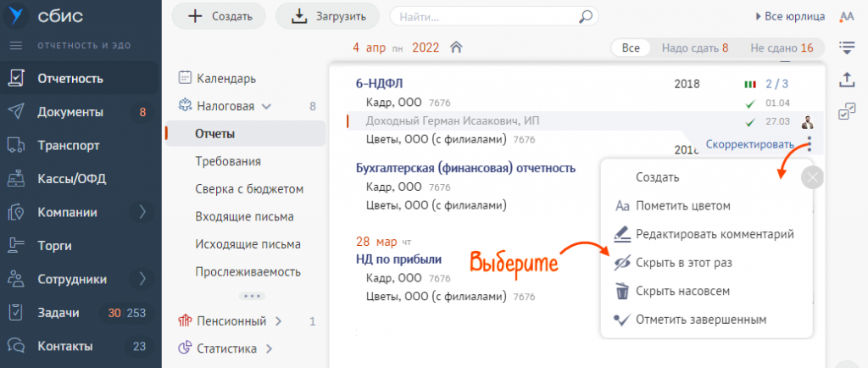The image size is (868, 368).
Task: Switch to the Надо сдать 8 tab
Action: (695, 47)
